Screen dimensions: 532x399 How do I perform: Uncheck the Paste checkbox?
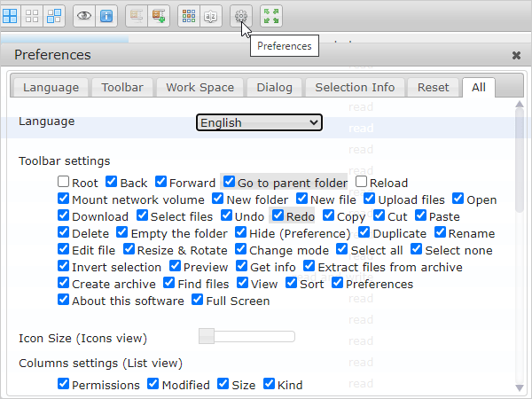click(x=420, y=215)
